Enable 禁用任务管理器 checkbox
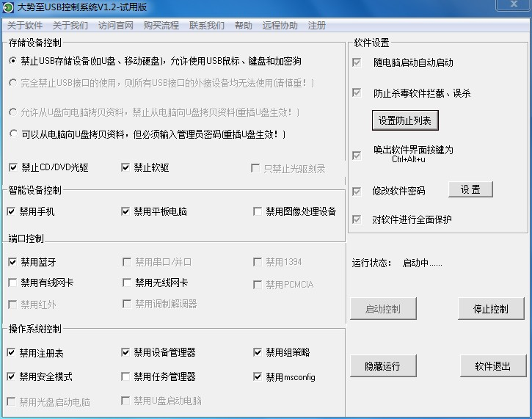Viewport: 532px width, 419px height. (125, 376)
